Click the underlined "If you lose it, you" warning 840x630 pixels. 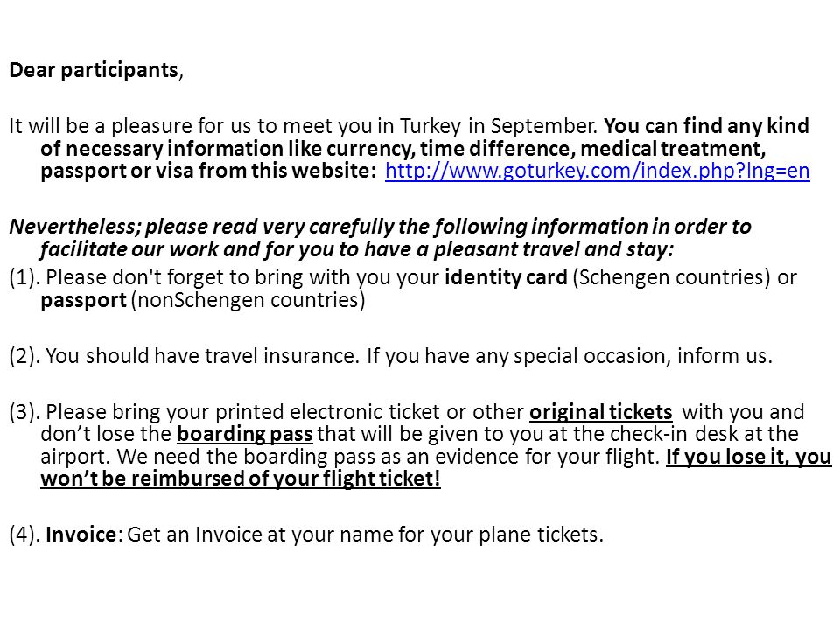pyautogui.click(x=748, y=457)
